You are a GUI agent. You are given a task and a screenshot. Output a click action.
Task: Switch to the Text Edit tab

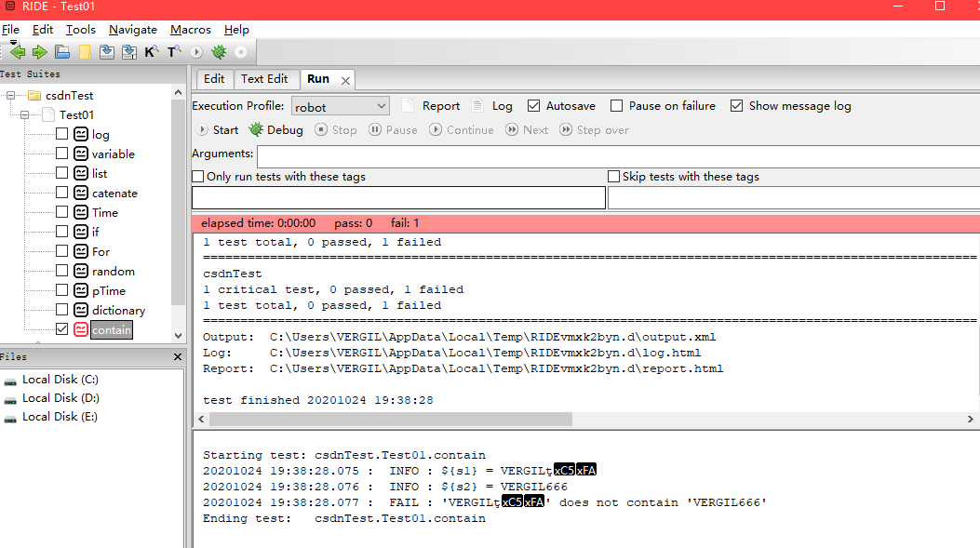(x=264, y=79)
